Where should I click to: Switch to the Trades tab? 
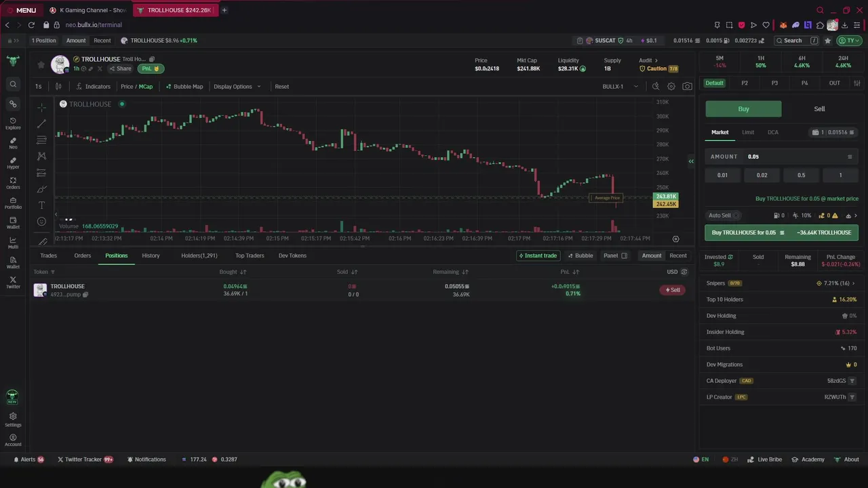(48, 256)
